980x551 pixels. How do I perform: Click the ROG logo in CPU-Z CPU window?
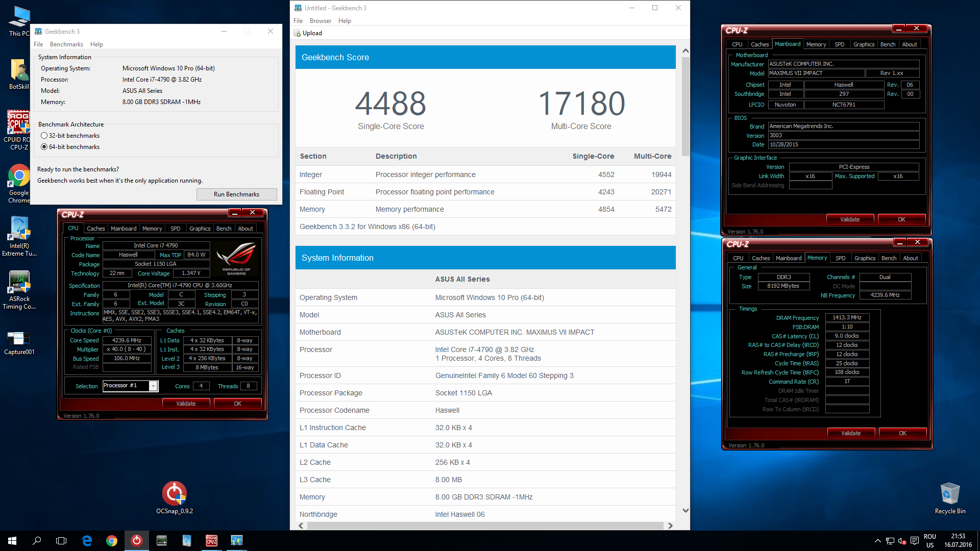(236, 258)
